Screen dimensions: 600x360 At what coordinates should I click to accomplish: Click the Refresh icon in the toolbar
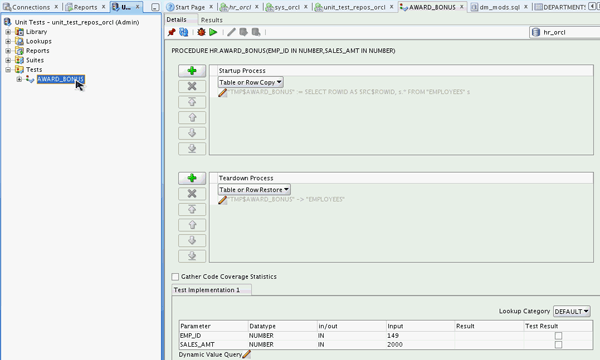184,33
